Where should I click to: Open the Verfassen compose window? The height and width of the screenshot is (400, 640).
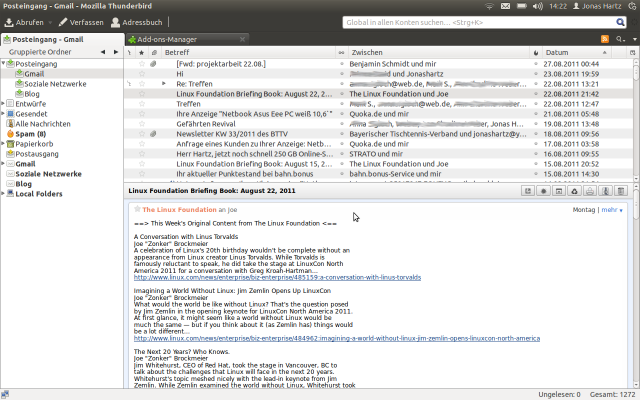pyautogui.click(x=81, y=22)
